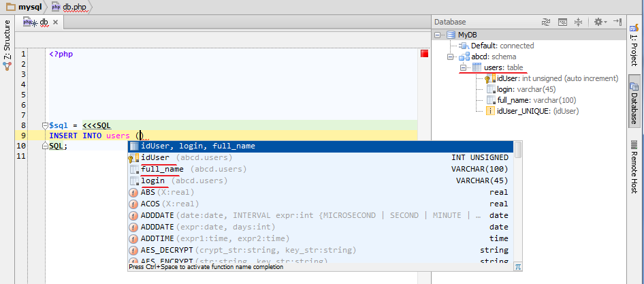Toggle the Database tool window tab
644x284 pixels.
point(634,101)
